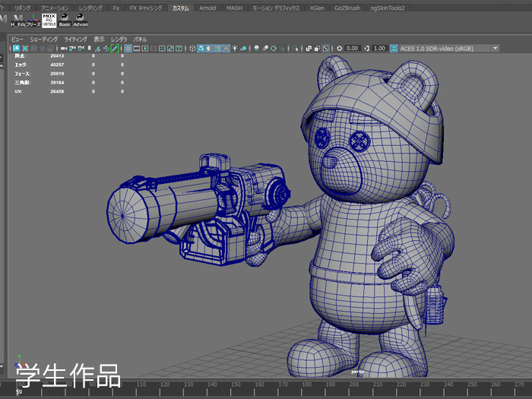Open the MDX Rig Controller shelf tool
Viewport: 532px width, 399px height.
click(49, 20)
